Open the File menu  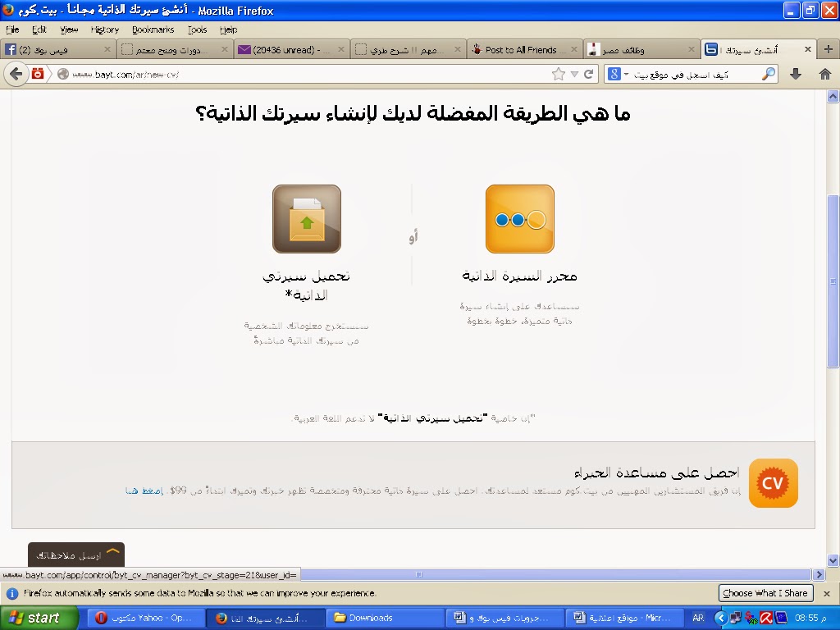(11, 30)
